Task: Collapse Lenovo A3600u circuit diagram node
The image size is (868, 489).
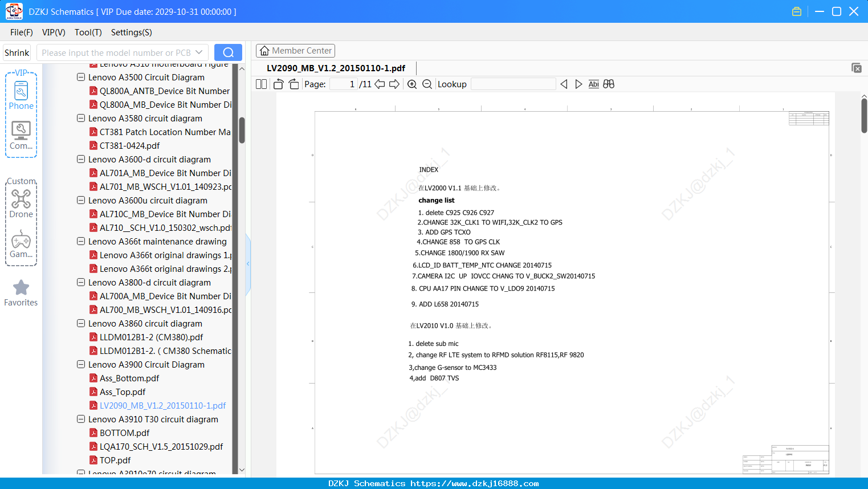Action: (x=81, y=200)
